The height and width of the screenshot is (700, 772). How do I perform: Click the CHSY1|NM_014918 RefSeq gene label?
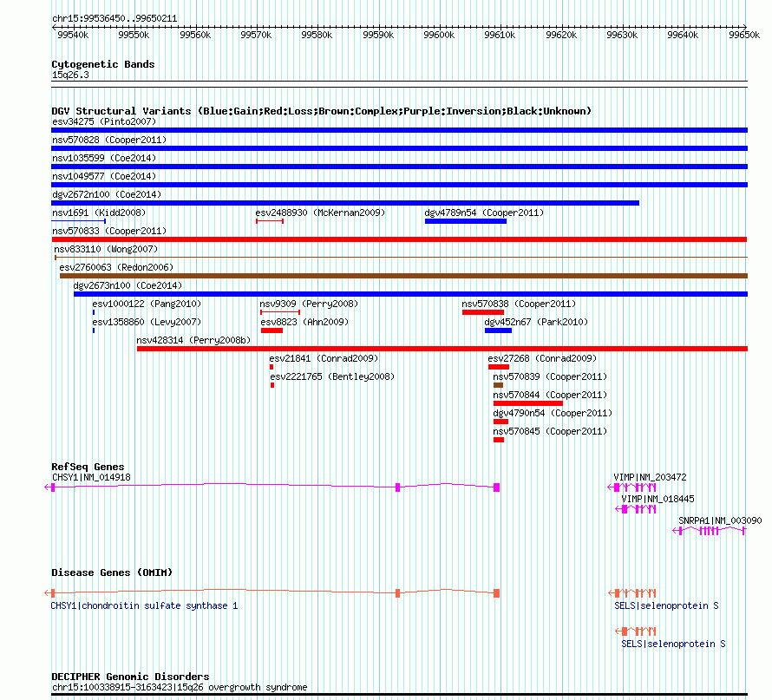click(x=92, y=477)
